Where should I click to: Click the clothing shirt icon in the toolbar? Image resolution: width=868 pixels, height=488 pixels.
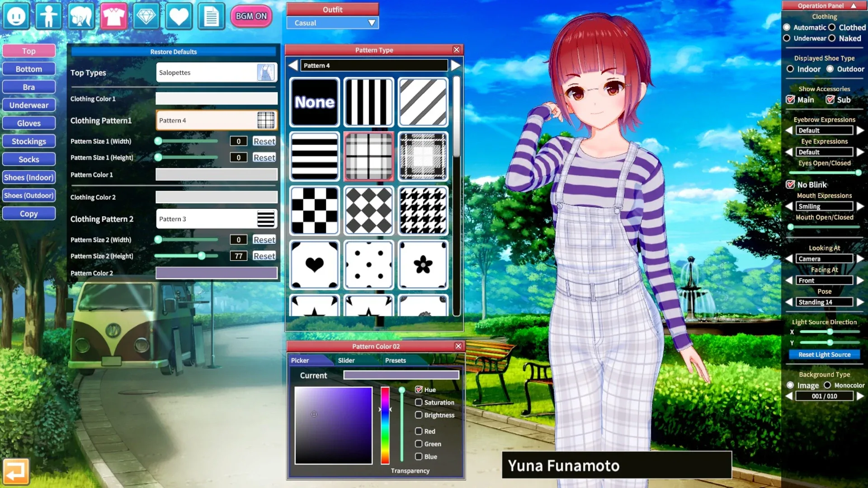coord(113,16)
